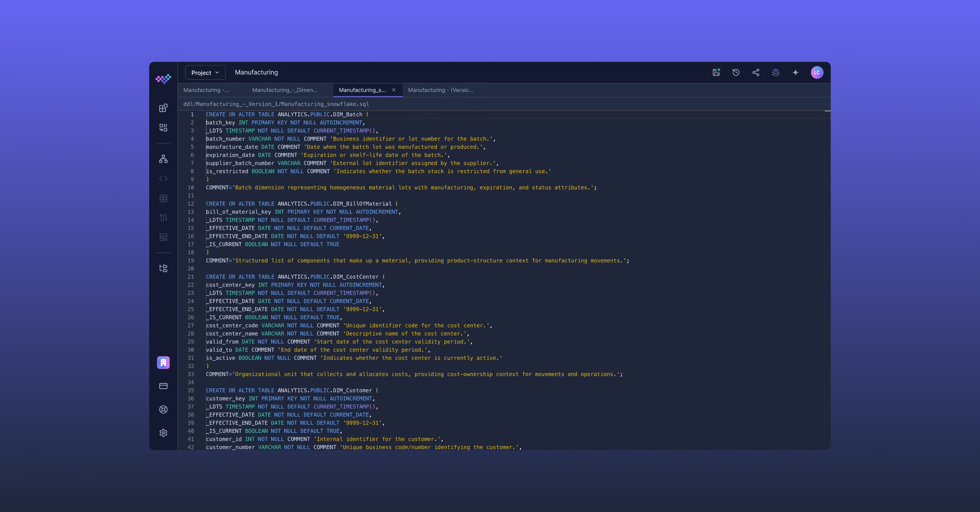The width and height of the screenshot is (980, 512).
Task: Open settings gear in the sidebar
Action: point(163,433)
